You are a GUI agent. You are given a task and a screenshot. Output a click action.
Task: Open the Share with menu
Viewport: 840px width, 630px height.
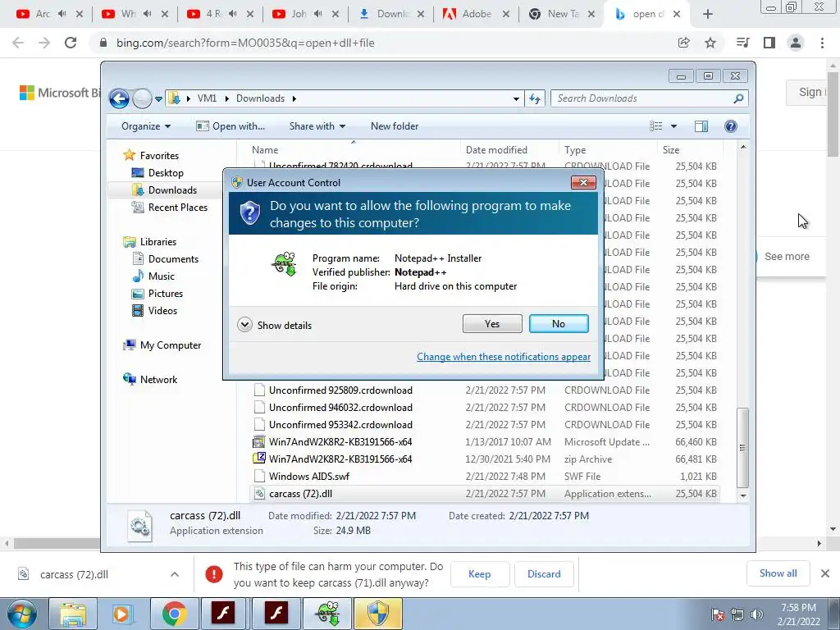[317, 126]
